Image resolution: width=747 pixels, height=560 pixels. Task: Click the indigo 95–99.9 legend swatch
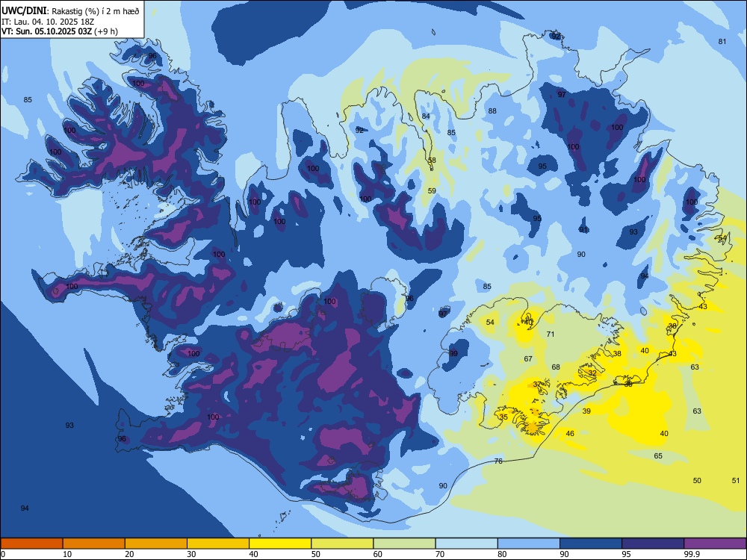tap(653, 544)
